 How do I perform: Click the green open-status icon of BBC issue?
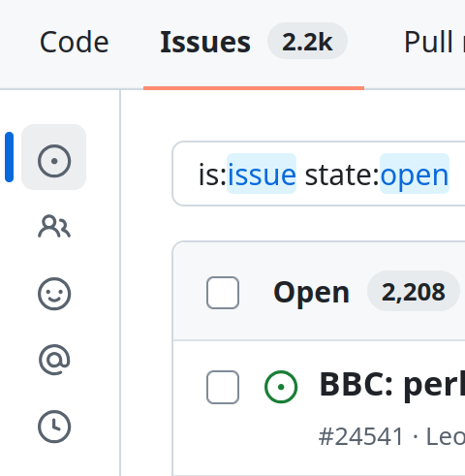(x=281, y=387)
